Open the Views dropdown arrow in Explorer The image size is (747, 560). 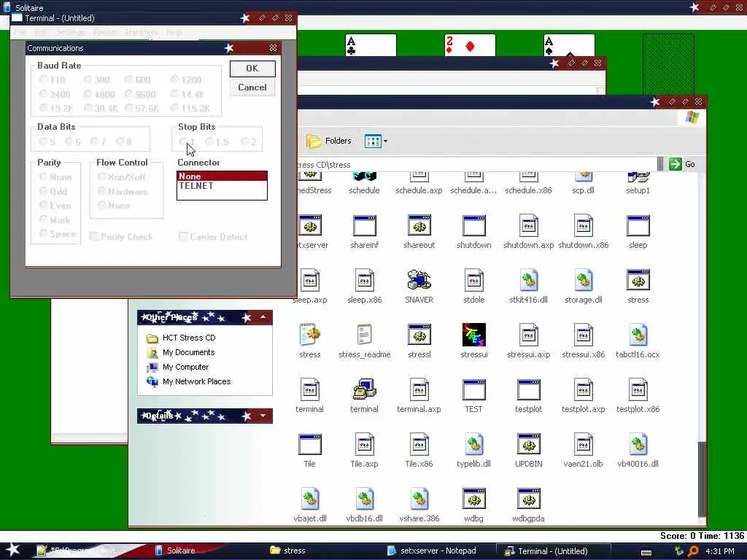pyautogui.click(x=385, y=141)
